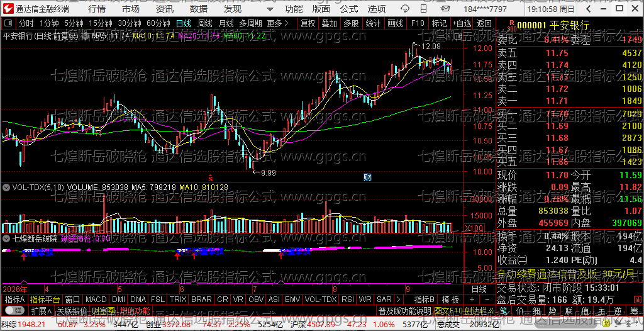Click the minus zoom-out button beside 模板
The height and width of the screenshot is (331, 644).
point(487,300)
